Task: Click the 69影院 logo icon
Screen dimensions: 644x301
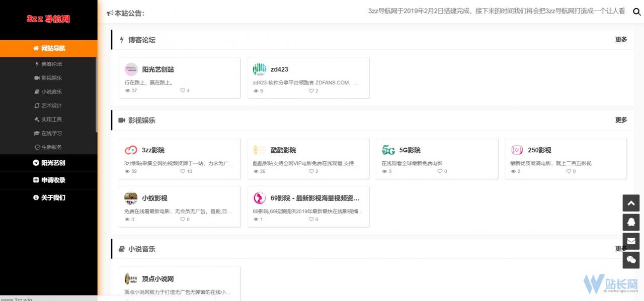Action: pyautogui.click(x=259, y=198)
